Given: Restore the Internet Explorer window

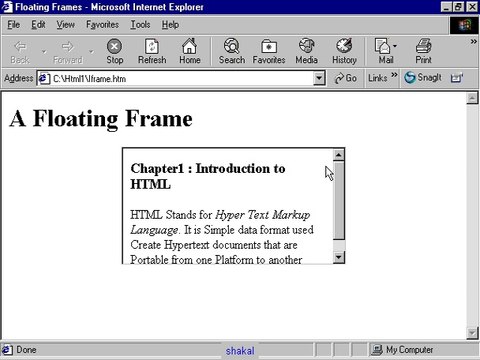Looking at the screenshot, I should [458, 7].
